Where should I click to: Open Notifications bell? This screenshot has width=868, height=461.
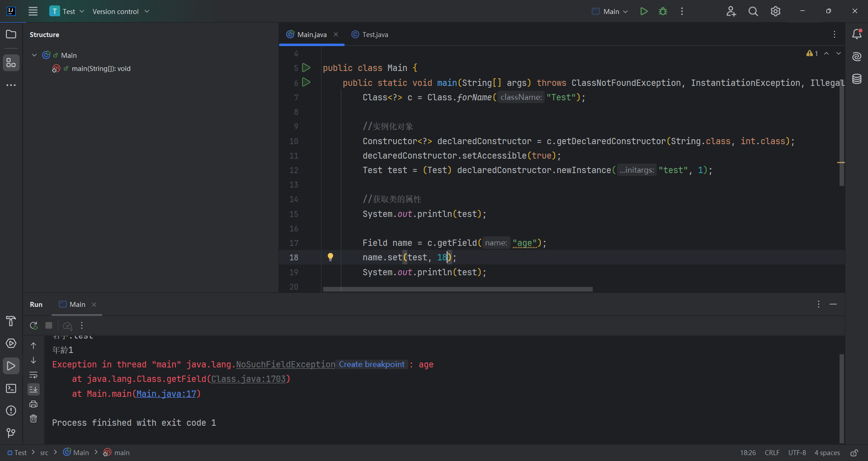pos(857,34)
